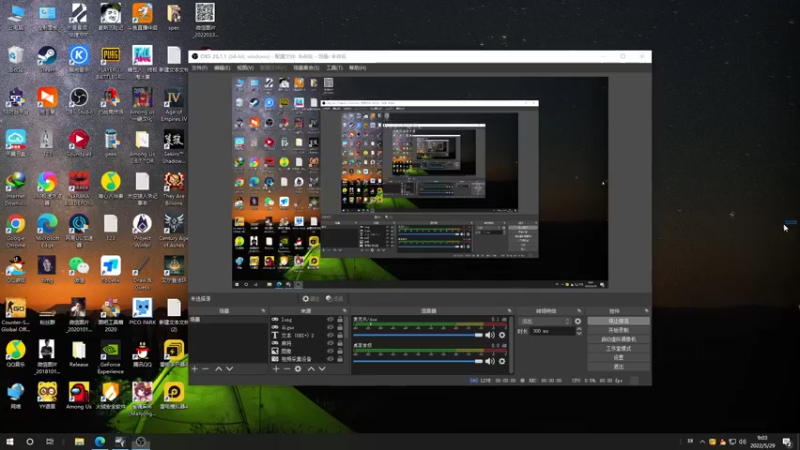
Task: Toggle visibility of the 文本 (GDI+) 2 source
Action: tap(330, 335)
